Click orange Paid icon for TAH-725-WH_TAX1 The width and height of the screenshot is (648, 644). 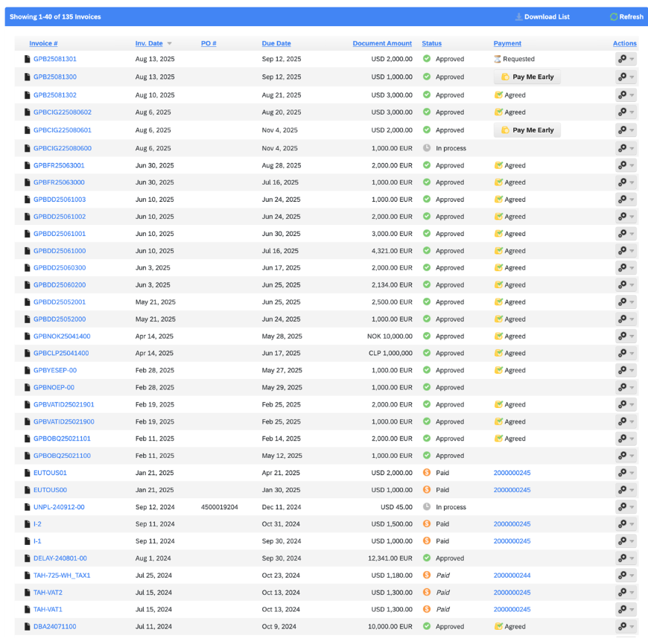[x=427, y=575]
